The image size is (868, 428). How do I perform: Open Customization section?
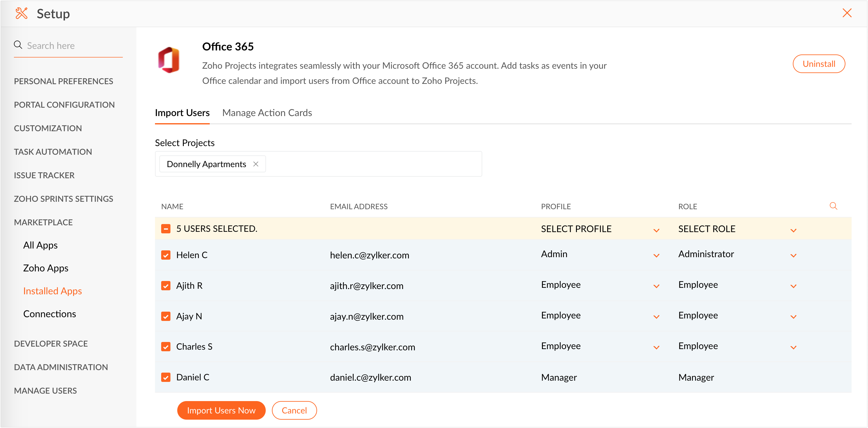48,128
